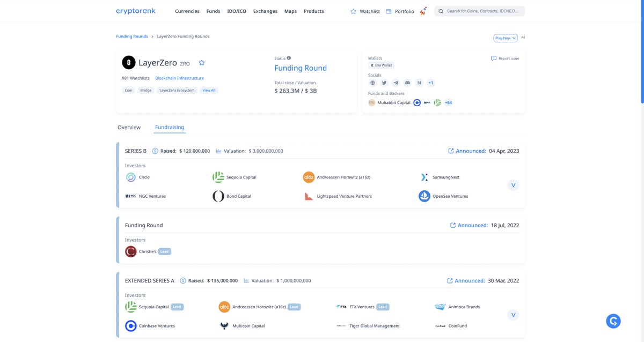This screenshot has width=644, height=342.
Task: Click the Portfolio wallet icon in header
Action: coord(389,11)
